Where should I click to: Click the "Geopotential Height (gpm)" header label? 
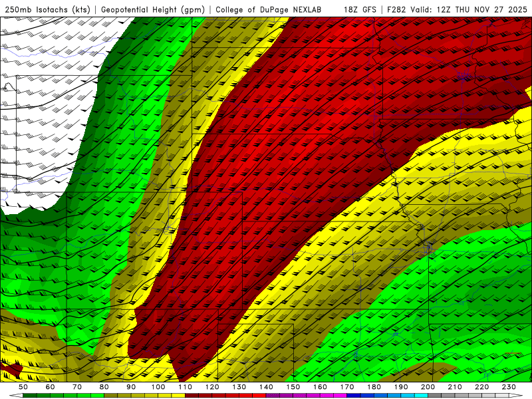coord(153,10)
